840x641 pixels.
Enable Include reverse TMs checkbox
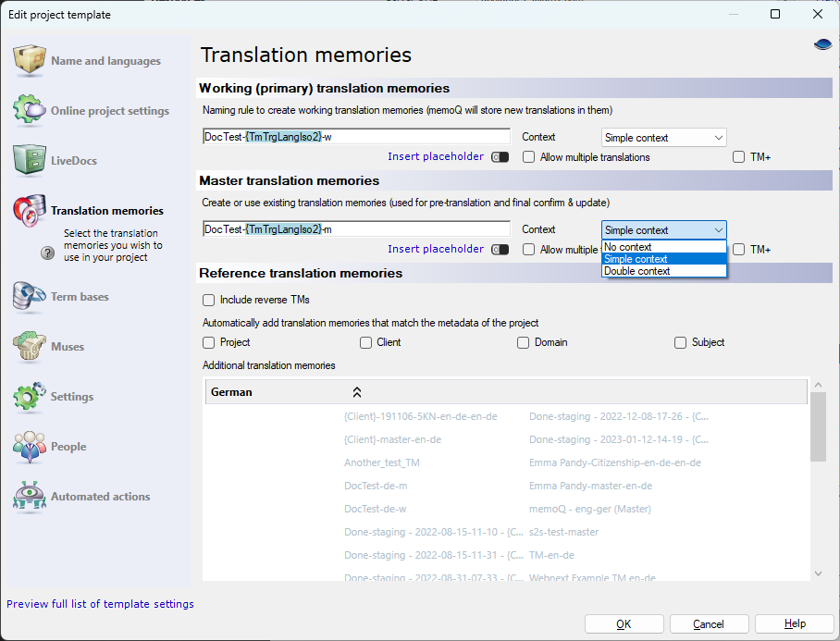209,300
